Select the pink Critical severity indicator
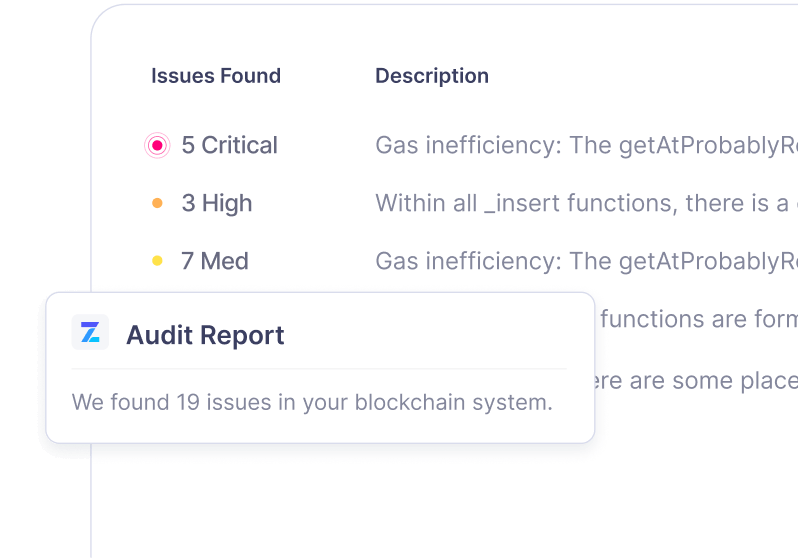798x558 pixels. [x=157, y=146]
